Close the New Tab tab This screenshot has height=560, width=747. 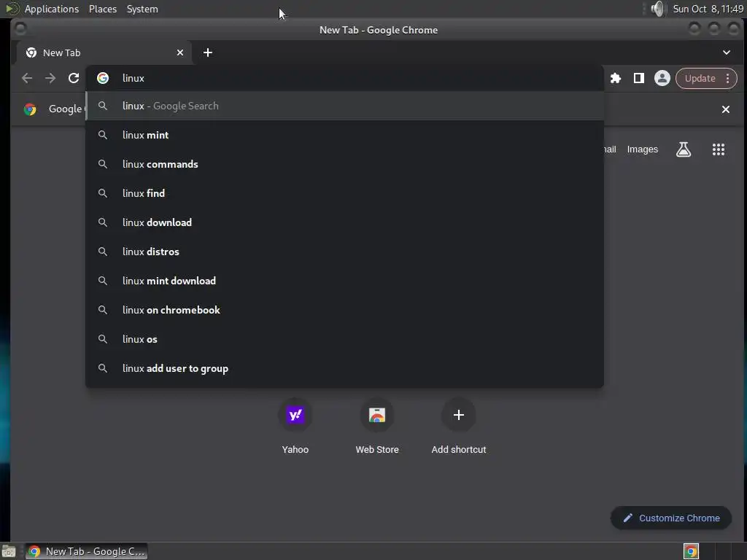point(180,52)
